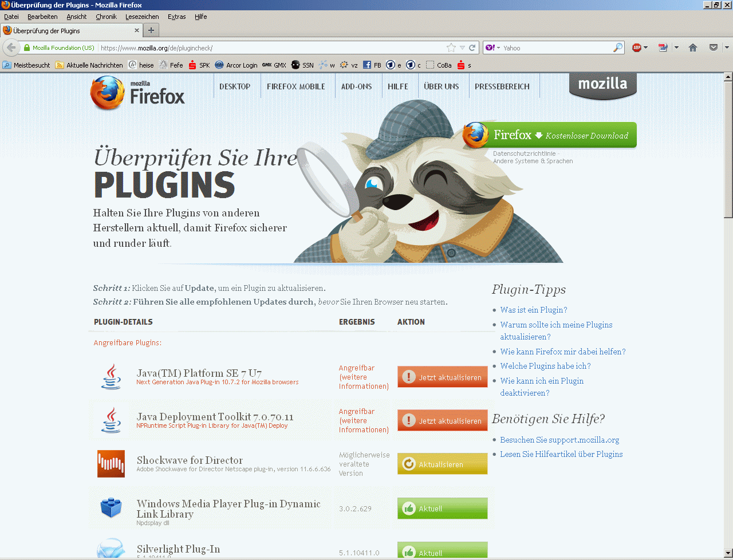The height and width of the screenshot is (560, 733).
Task: Select the Überprüfung der Plugins tab
Action: pyautogui.click(x=72, y=31)
